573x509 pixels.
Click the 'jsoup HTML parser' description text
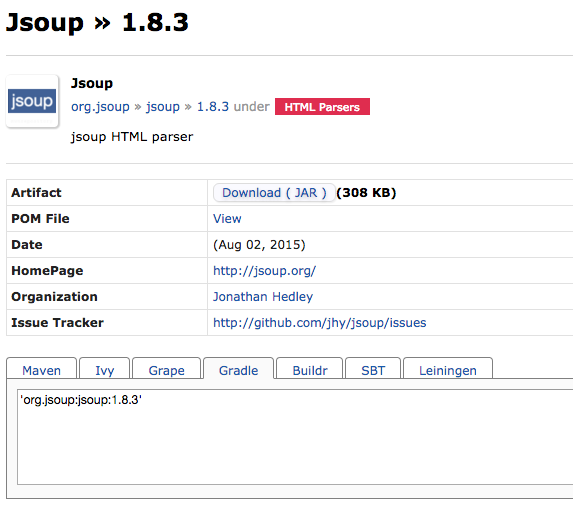click(x=132, y=137)
